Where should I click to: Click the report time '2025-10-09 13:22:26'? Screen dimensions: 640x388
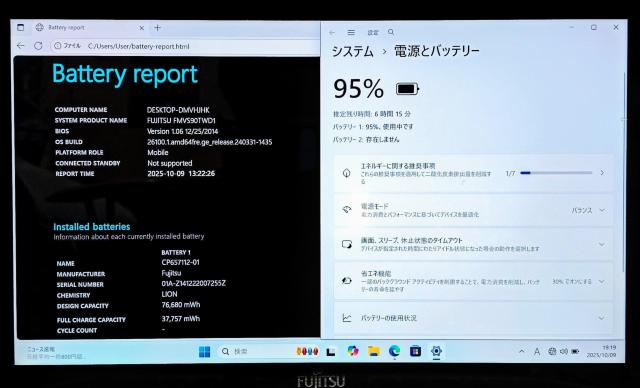(181, 173)
